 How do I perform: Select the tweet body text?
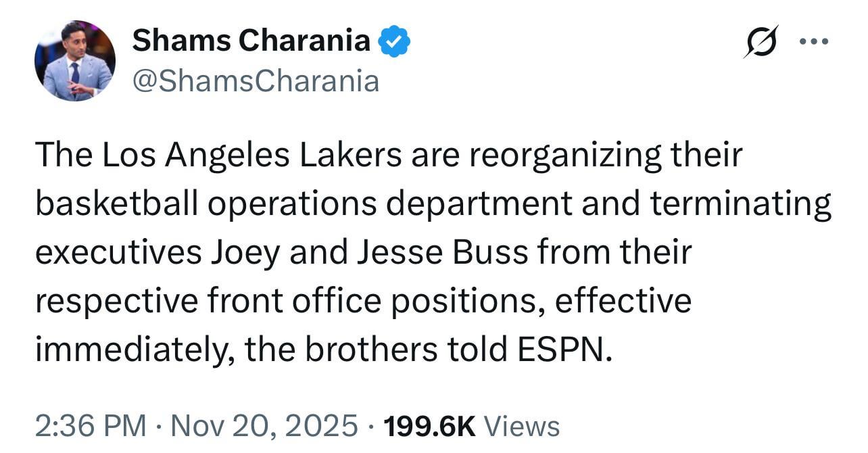(x=433, y=252)
